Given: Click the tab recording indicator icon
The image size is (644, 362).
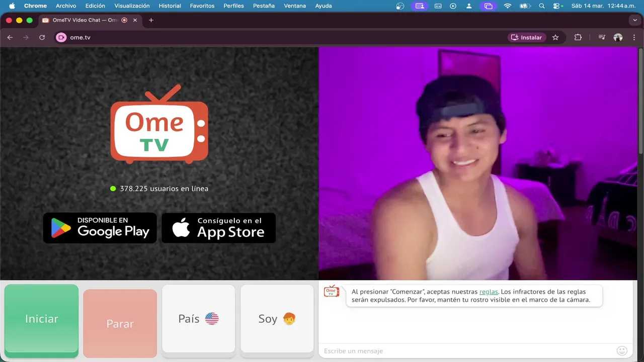Looking at the screenshot, I should (124, 20).
